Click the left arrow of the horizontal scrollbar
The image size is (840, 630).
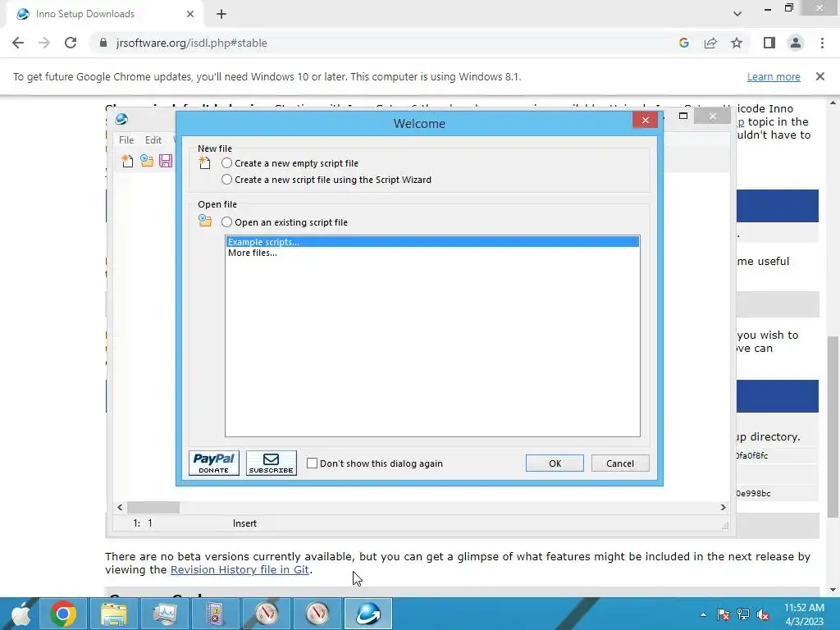pyautogui.click(x=120, y=507)
